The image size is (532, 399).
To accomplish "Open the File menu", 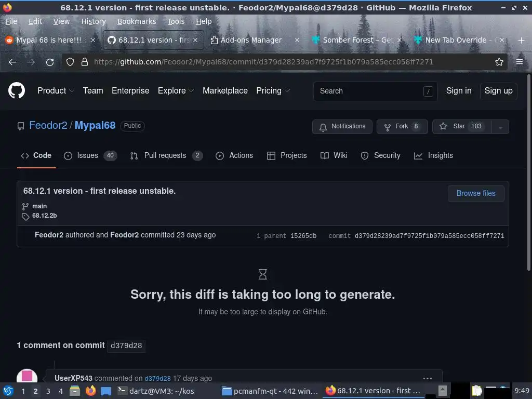I will 11,21.
